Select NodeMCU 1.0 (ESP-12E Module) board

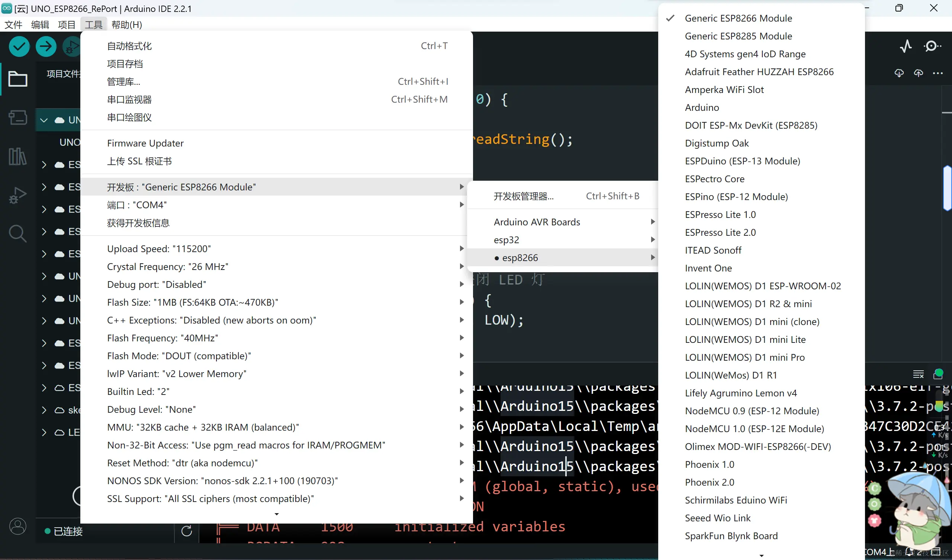pos(761,428)
